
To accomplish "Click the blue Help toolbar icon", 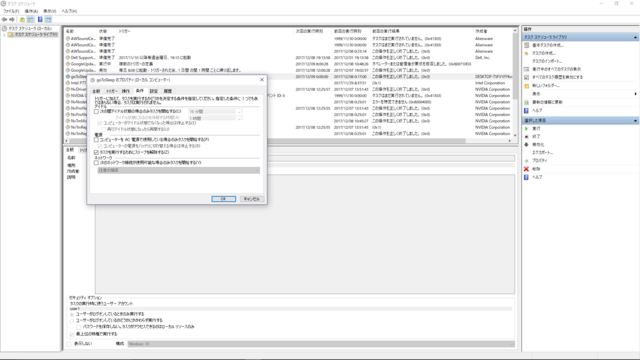I will pyautogui.click(x=40, y=20).
